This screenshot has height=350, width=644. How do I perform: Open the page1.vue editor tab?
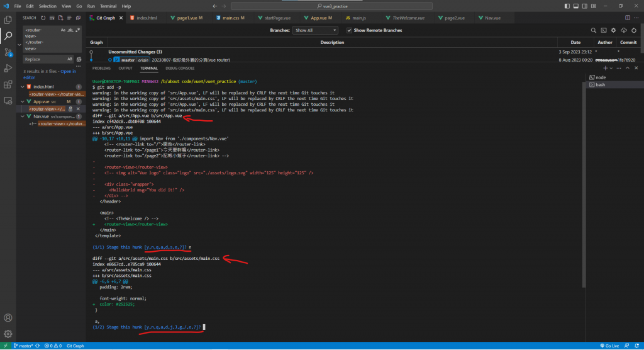click(x=187, y=18)
